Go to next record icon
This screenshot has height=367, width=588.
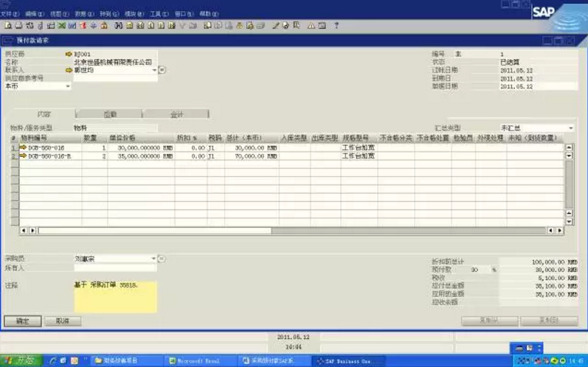tap(162, 26)
